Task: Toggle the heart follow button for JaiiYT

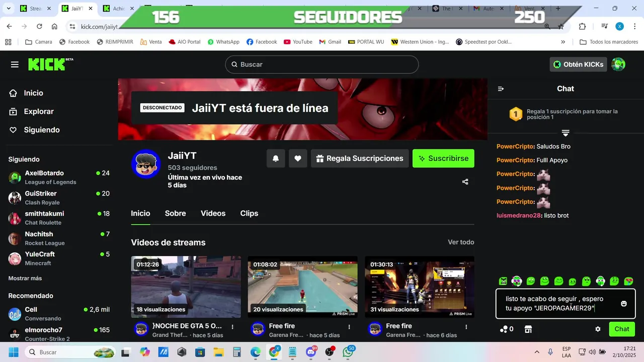Action: [x=298, y=158]
